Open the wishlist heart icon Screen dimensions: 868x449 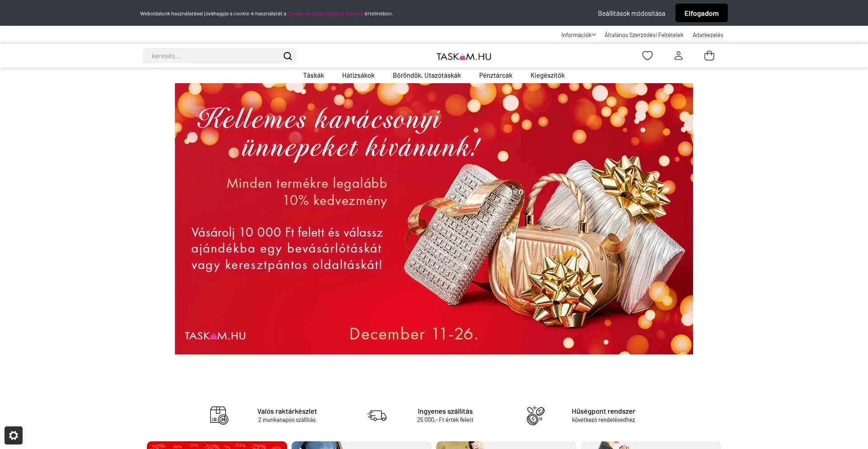(x=647, y=56)
